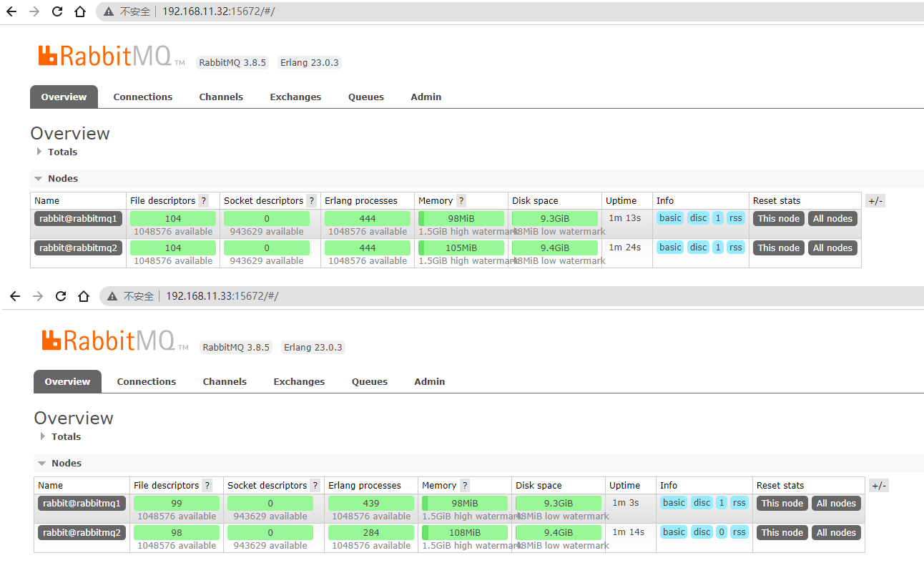Click the forward arrow in the bottom browser
924x563 pixels.
tap(38, 296)
